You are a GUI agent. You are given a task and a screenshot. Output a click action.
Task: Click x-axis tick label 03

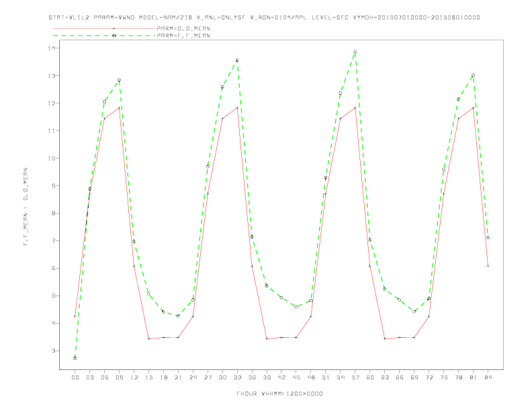click(89, 377)
